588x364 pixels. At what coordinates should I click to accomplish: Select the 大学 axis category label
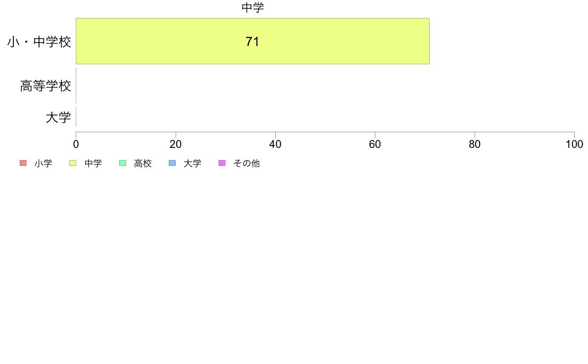click(x=58, y=117)
